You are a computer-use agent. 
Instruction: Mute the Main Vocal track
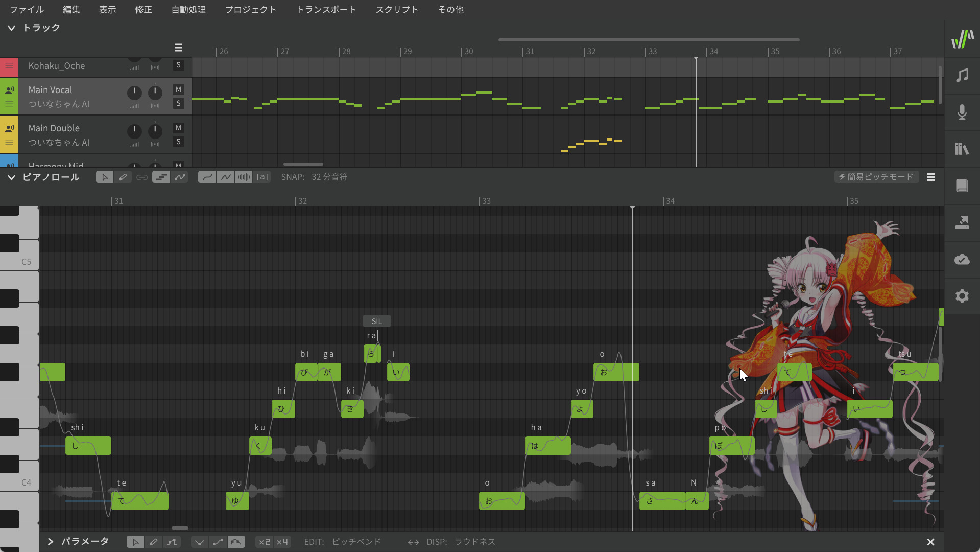coord(178,89)
